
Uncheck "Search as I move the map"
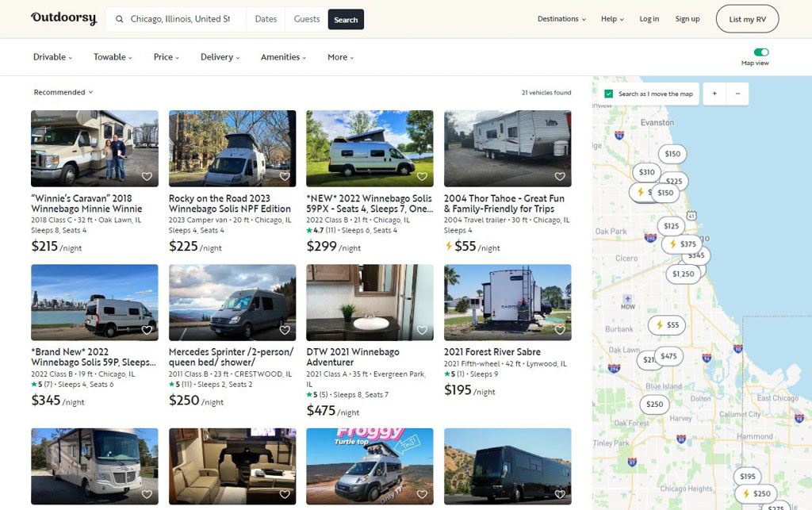608,94
